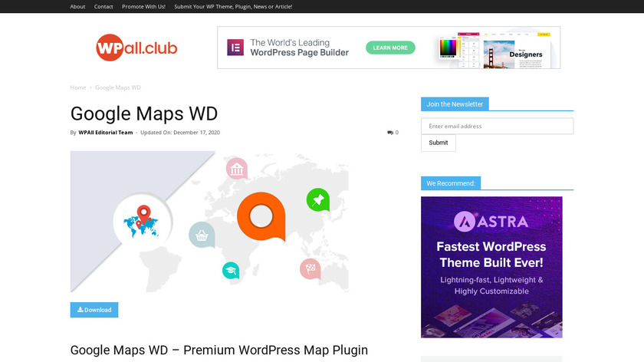Image resolution: width=644 pixels, height=362 pixels.
Task: Open the About menu link
Action: [x=77, y=7]
